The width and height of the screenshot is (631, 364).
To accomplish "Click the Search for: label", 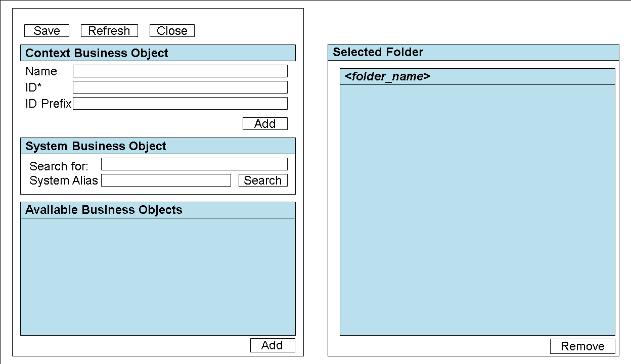I will [x=59, y=166].
